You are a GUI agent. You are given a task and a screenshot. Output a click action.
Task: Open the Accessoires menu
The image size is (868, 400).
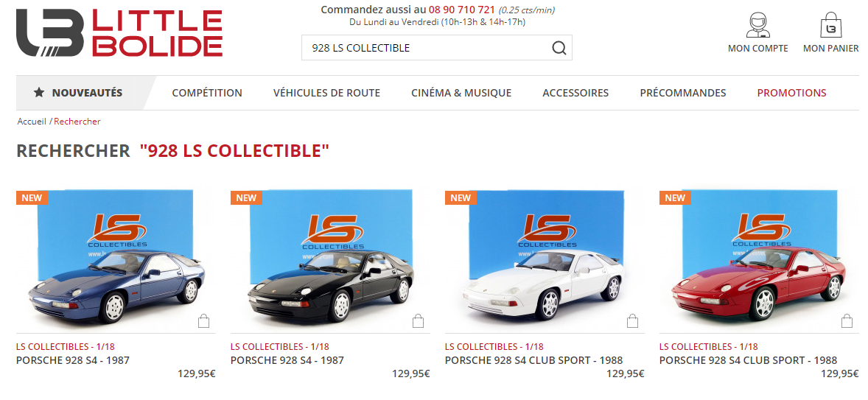[575, 93]
